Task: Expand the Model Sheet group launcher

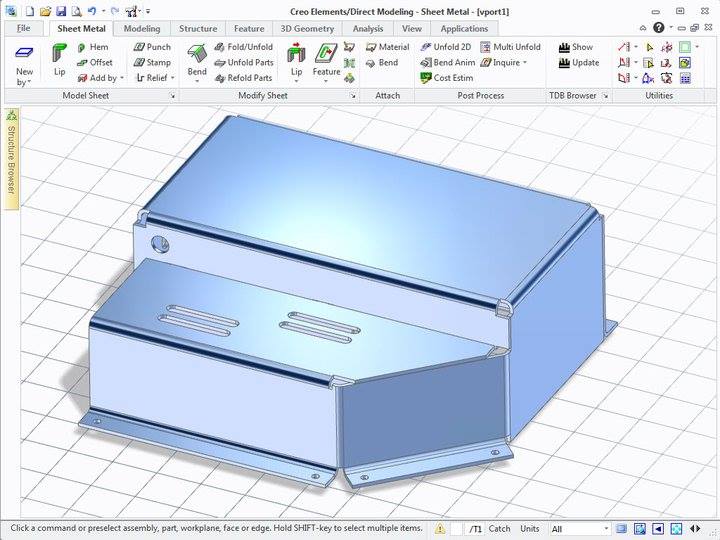Action: pyautogui.click(x=173, y=96)
